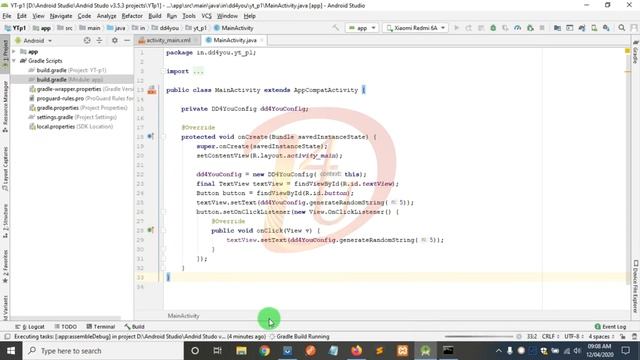Click the CRLF line separator selector
Image resolution: width=640 pixels, height=360 pixels.
(550, 336)
